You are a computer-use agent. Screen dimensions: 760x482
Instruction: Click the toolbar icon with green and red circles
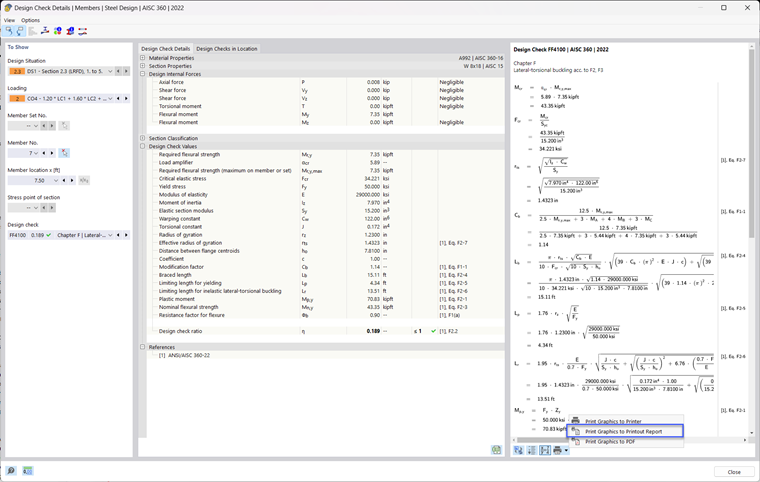coord(58,31)
